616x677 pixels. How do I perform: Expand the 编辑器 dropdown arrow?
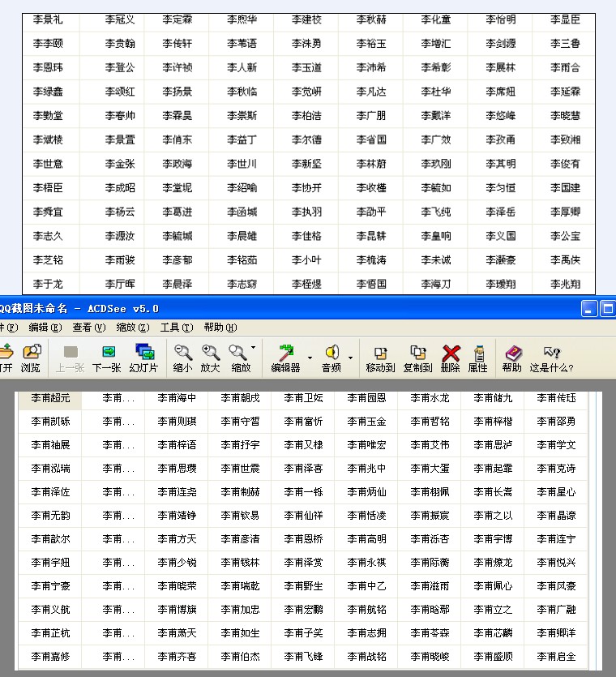[310, 358]
